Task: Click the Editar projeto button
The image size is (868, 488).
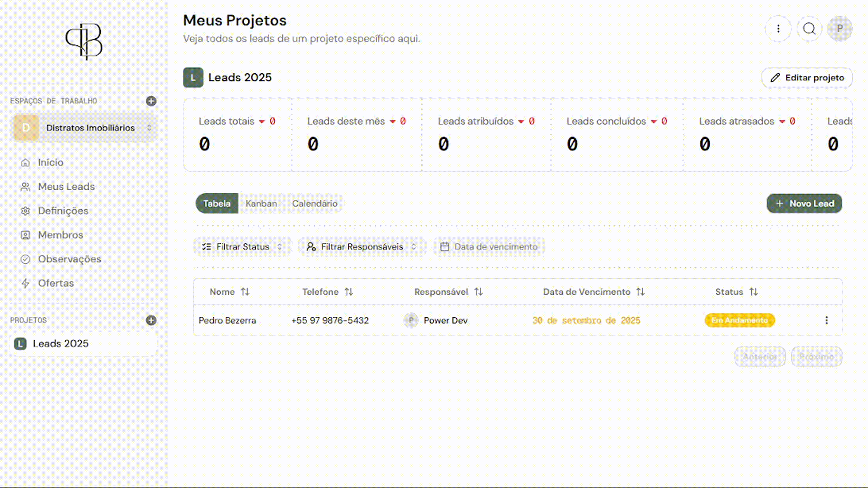Action: tap(807, 78)
